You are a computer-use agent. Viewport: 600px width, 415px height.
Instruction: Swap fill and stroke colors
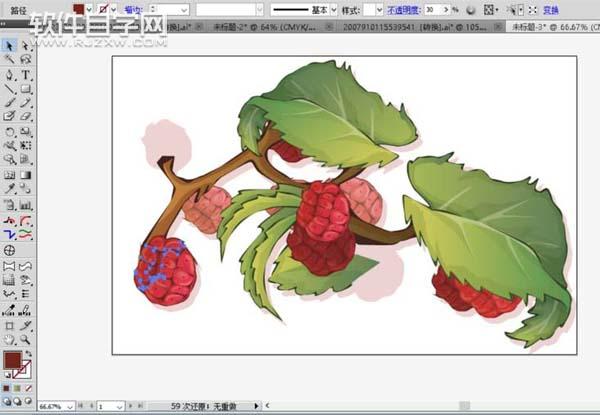tap(31, 354)
